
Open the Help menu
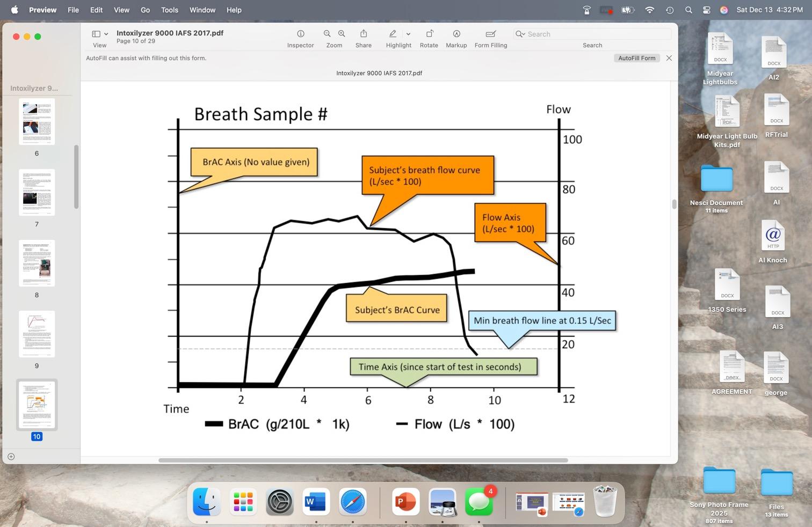coord(234,10)
